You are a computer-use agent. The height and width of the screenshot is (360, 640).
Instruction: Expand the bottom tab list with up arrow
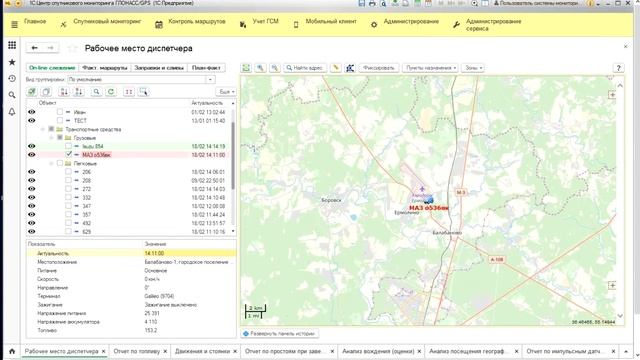626,351
